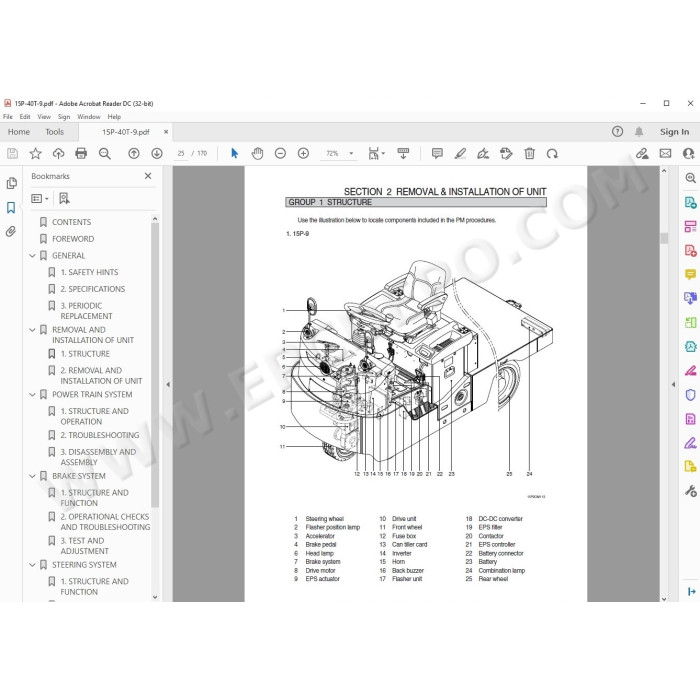Screen dimensions: 700x700
Task: Zoom in with the plus button
Action: pyautogui.click(x=304, y=154)
